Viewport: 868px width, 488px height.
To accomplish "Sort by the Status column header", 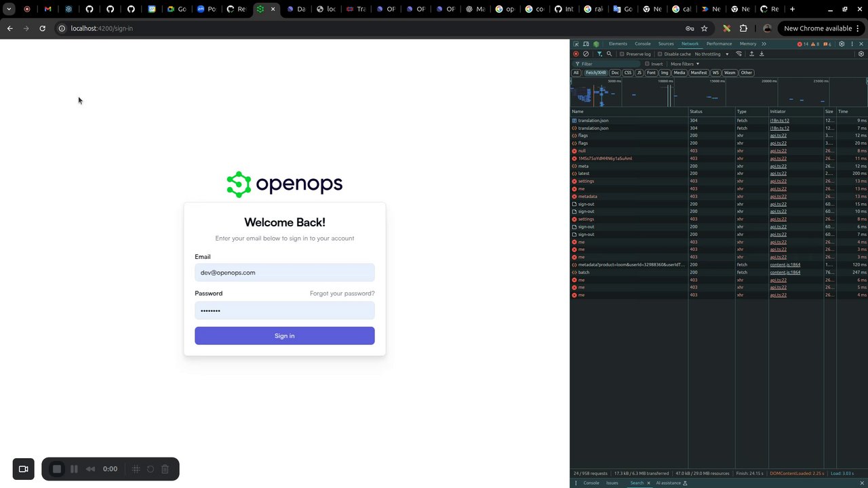I will tap(711, 111).
